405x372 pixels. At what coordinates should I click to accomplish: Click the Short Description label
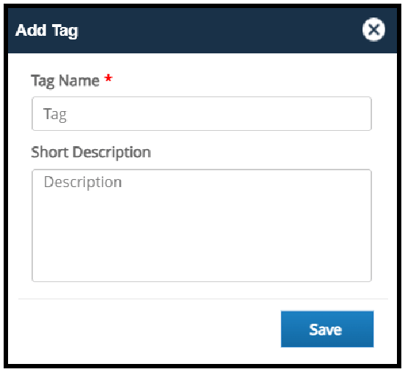coord(91,152)
